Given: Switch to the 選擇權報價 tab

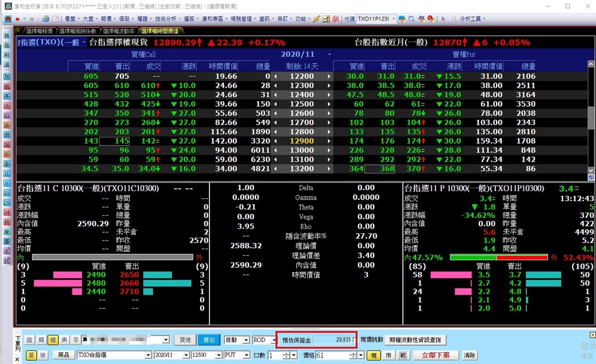Looking at the screenshot, I should point(39,31).
